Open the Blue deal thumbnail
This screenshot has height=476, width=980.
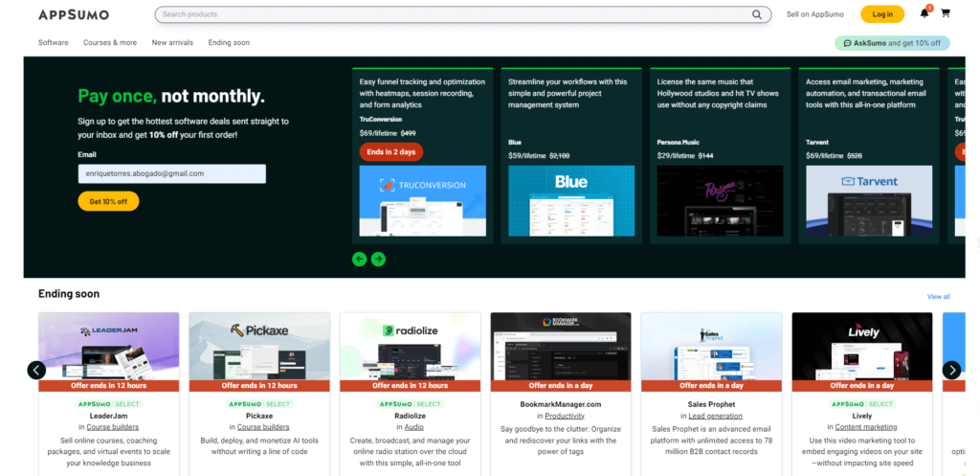coord(571,201)
